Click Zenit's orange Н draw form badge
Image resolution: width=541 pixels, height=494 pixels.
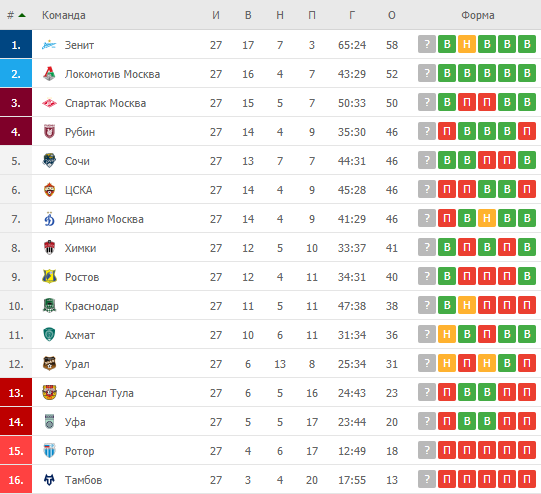[x=467, y=44]
